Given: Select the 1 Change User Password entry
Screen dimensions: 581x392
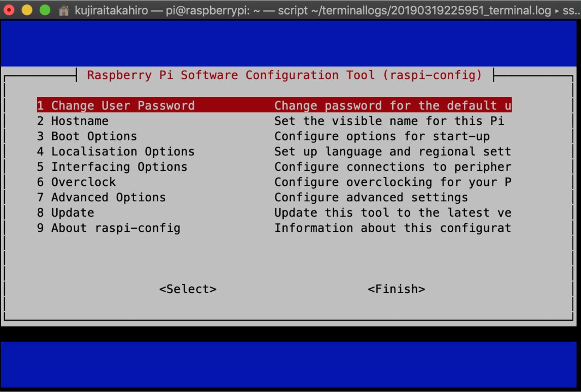Looking at the screenshot, I should click(274, 106).
